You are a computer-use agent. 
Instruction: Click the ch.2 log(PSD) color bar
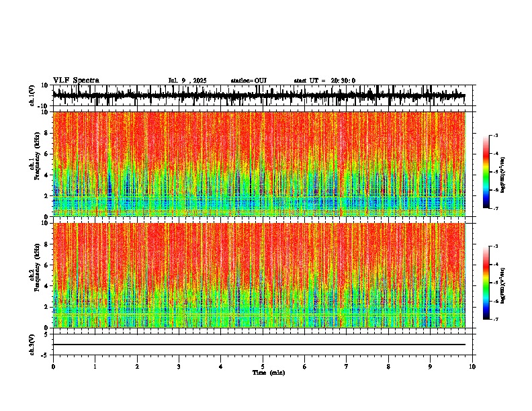pyautogui.click(x=486, y=283)
